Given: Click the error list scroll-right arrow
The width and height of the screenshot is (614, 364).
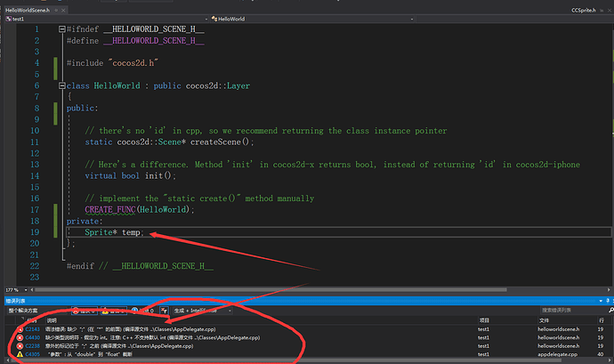Looking at the screenshot, I should [609, 360].
